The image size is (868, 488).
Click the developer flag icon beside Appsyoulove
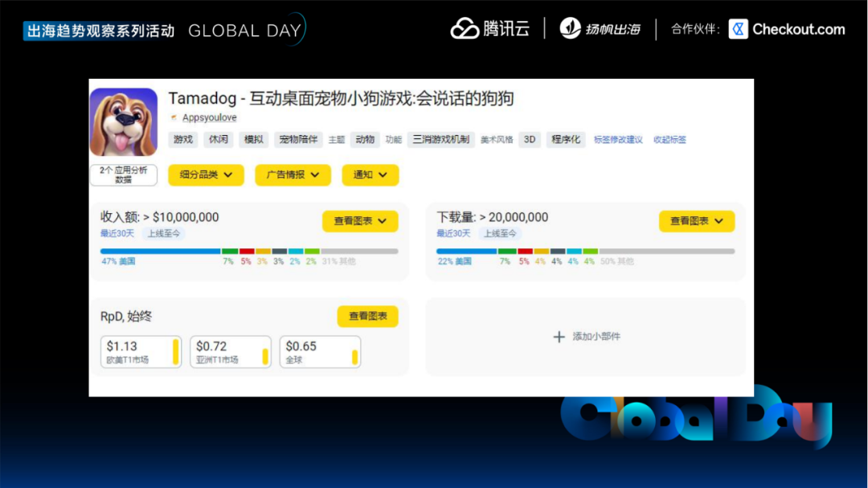tap(174, 117)
